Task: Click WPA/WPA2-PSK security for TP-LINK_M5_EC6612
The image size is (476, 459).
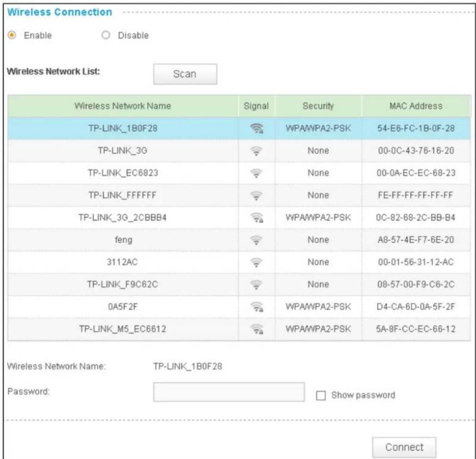Action: (318, 329)
